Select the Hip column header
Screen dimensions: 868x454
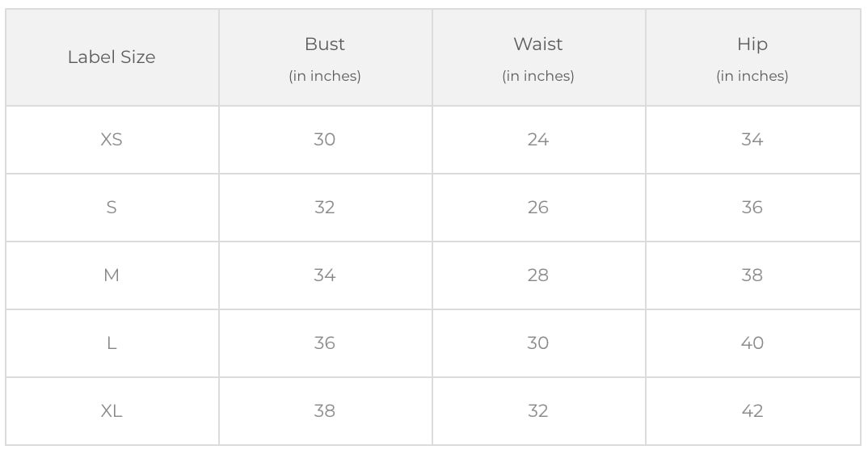tap(752, 44)
